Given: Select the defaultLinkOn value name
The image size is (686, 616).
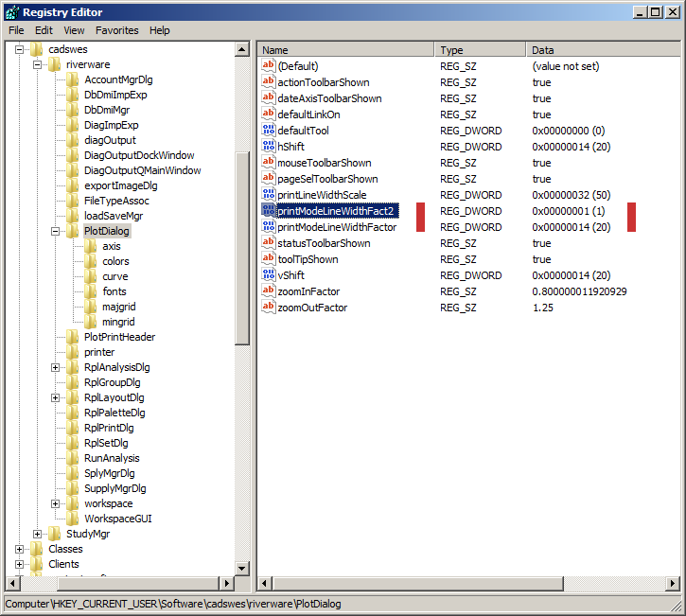Looking at the screenshot, I should [308, 114].
